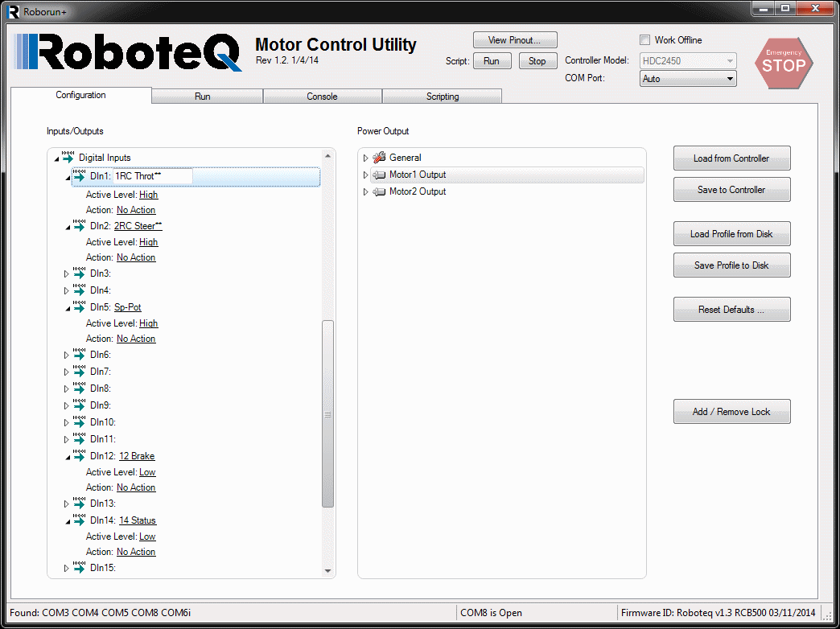Image resolution: width=840 pixels, height=629 pixels.
Task: Switch to the Run tab
Action: tap(202, 97)
